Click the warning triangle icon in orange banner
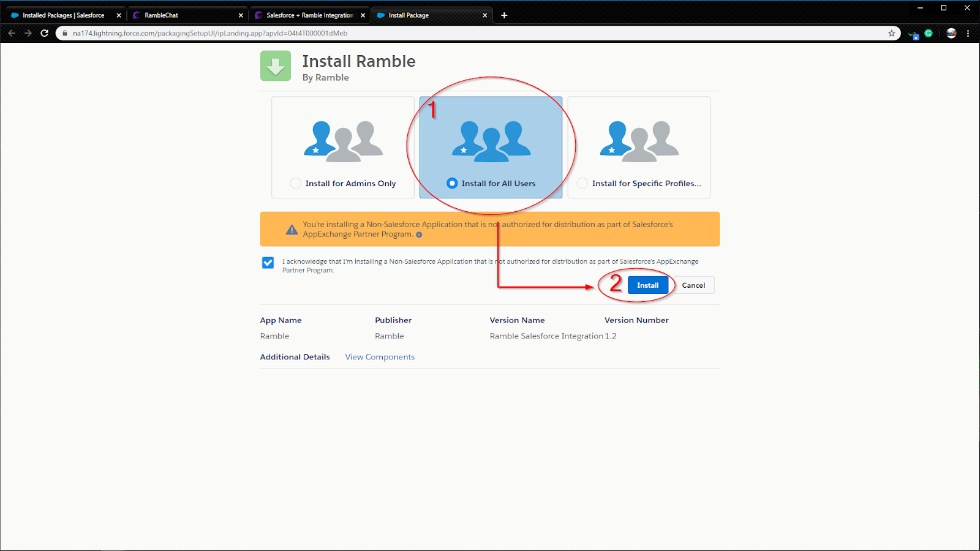 292,230
